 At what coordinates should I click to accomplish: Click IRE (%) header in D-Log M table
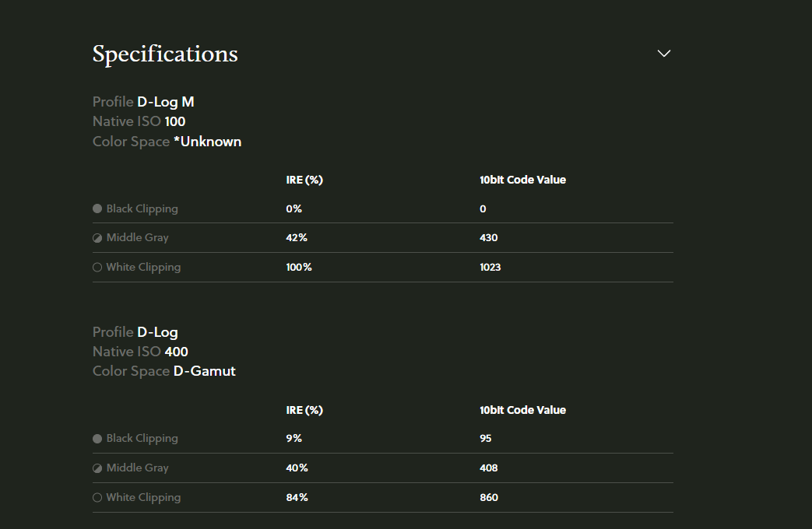click(x=304, y=180)
